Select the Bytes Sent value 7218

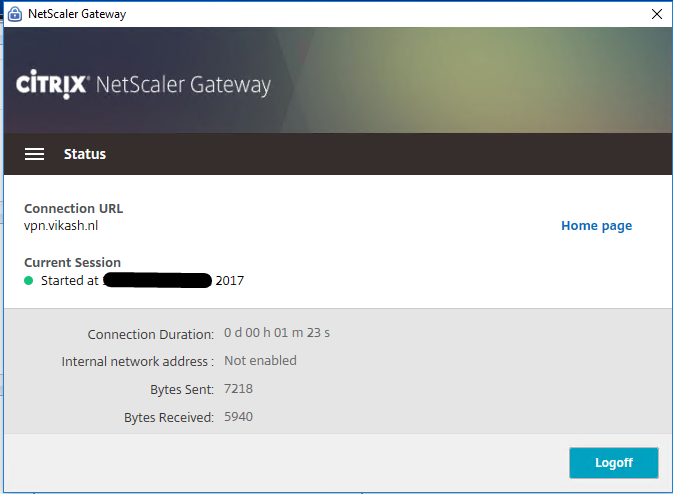point(239,388)
